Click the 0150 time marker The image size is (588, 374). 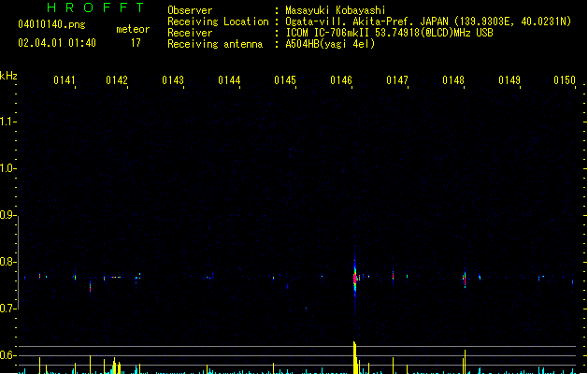(565, 80)
